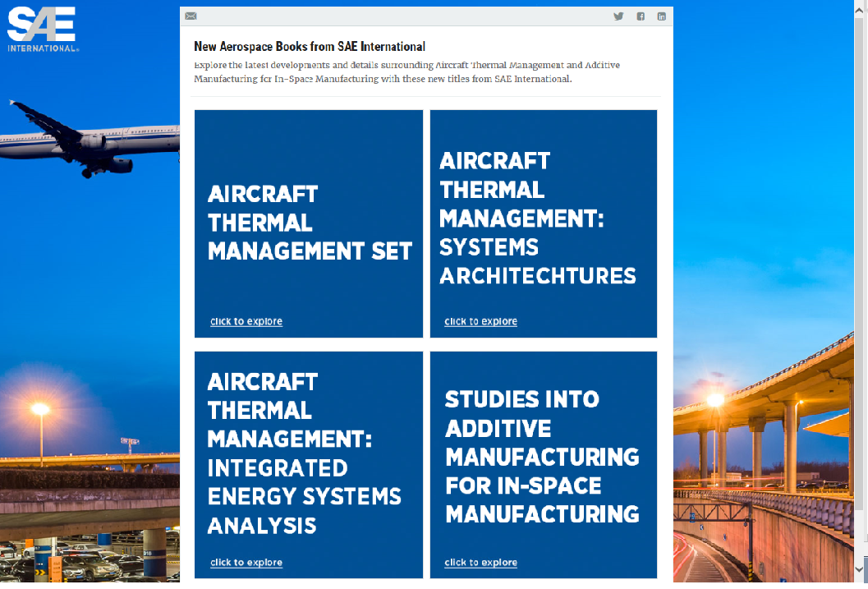Share via the Facebook icon

pyautogui.click(x=641, y=16)
